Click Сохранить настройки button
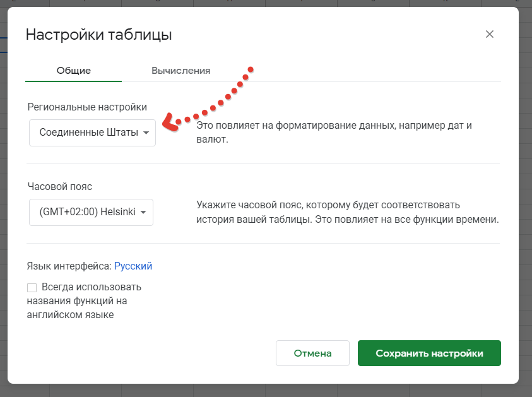This screenshot has height=397, width=532. tap(429, 353)
